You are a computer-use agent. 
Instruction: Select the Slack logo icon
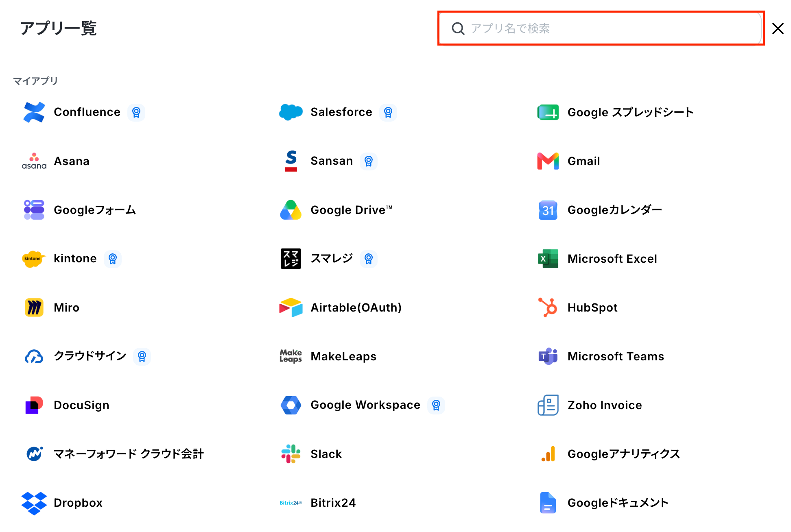(x=291, y=454)
